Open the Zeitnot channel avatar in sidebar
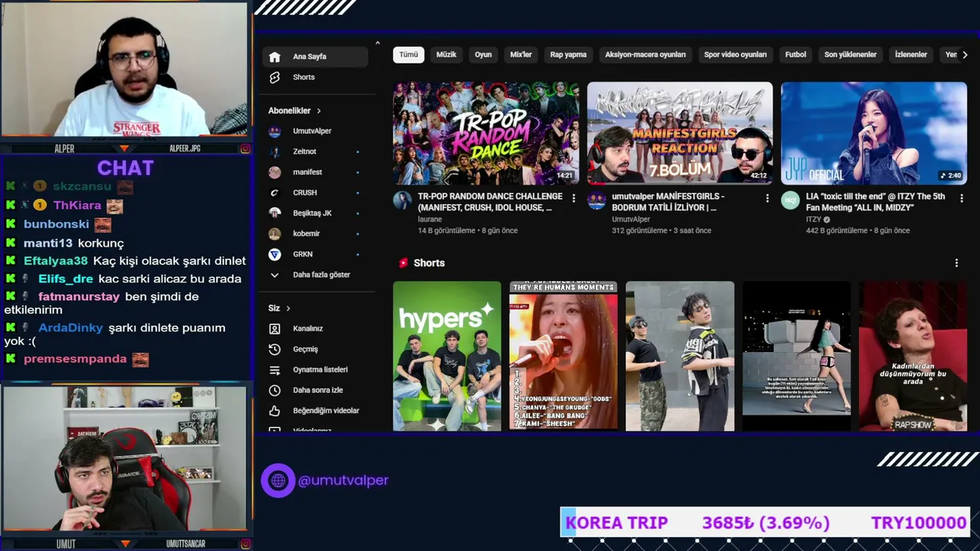This screenshot has width=980, height=551. pos(275,152)
